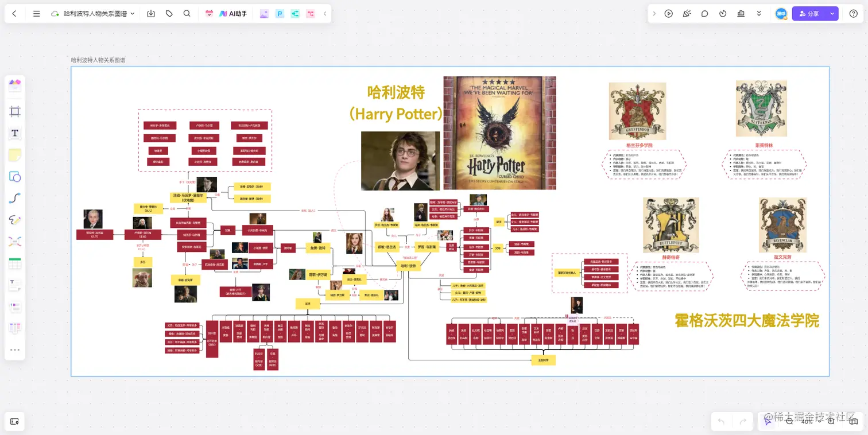Click the purple 分享 share button
868x435 pixels.
pos(809,14)
